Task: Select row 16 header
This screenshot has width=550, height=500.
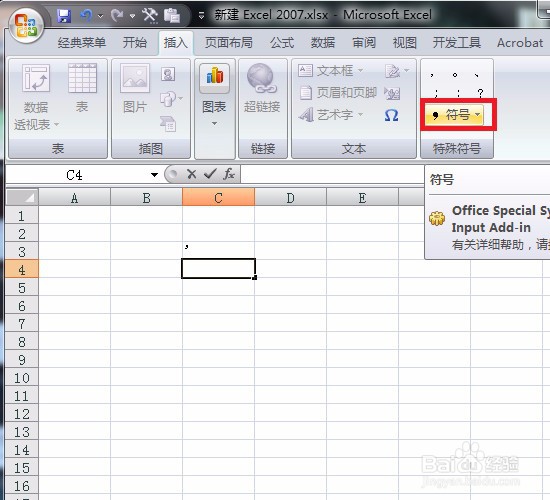Action: click(22, 486)
